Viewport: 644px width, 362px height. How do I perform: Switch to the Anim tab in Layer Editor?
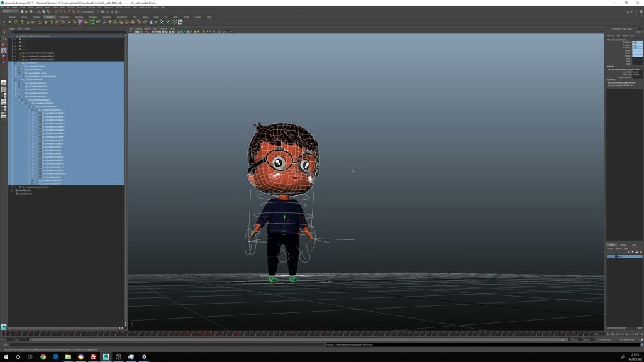pyautogui.click(x=634, y=244)
